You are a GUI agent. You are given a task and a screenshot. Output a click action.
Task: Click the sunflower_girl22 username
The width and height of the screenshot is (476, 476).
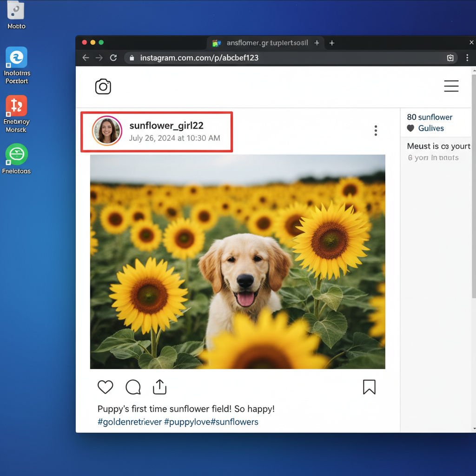(166, 126)
